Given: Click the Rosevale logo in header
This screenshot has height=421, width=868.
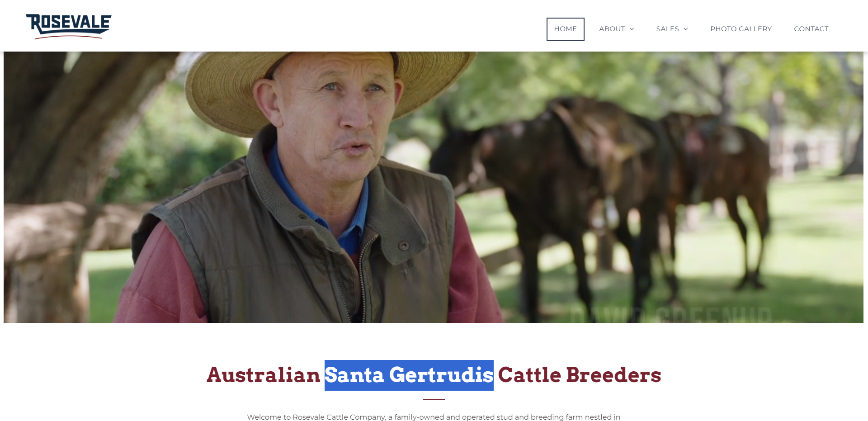Looking at the screenshot, I should pyautogui.click(x=69, y=26).
